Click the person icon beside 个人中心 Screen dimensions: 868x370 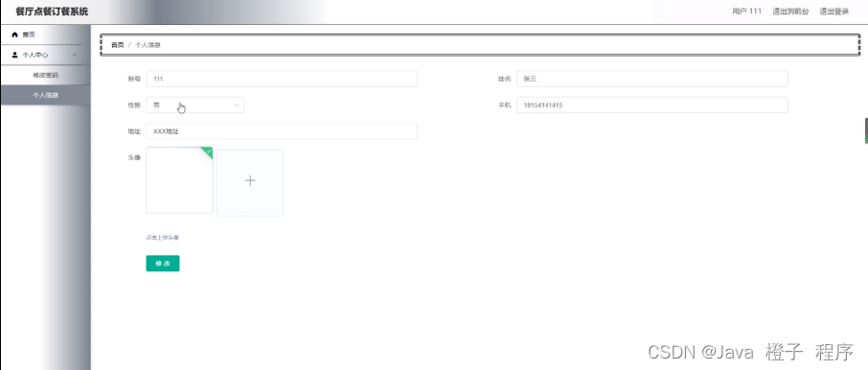tap(15, 55)
